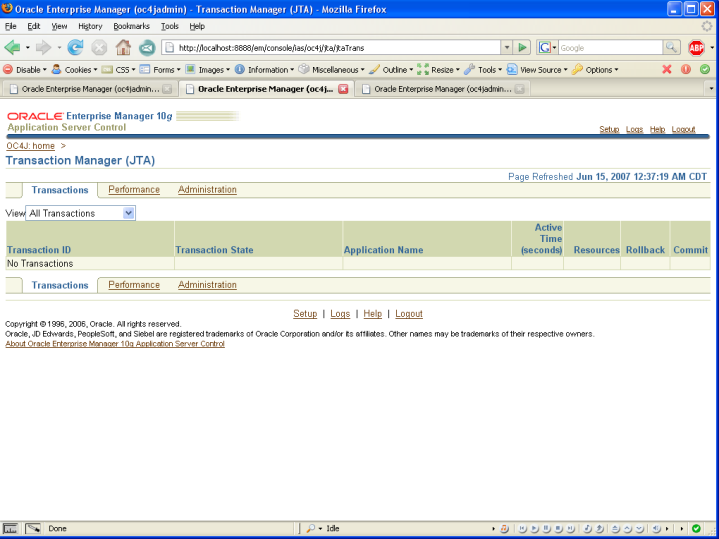Open the bottom Administration tab link

[x=207, y=285]
